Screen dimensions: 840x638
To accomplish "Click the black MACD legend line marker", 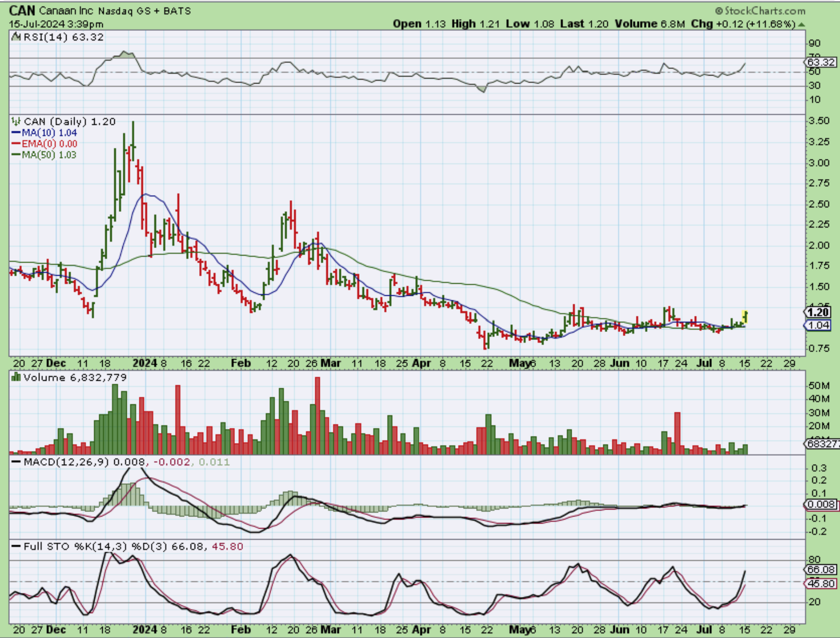I will 16,462.
